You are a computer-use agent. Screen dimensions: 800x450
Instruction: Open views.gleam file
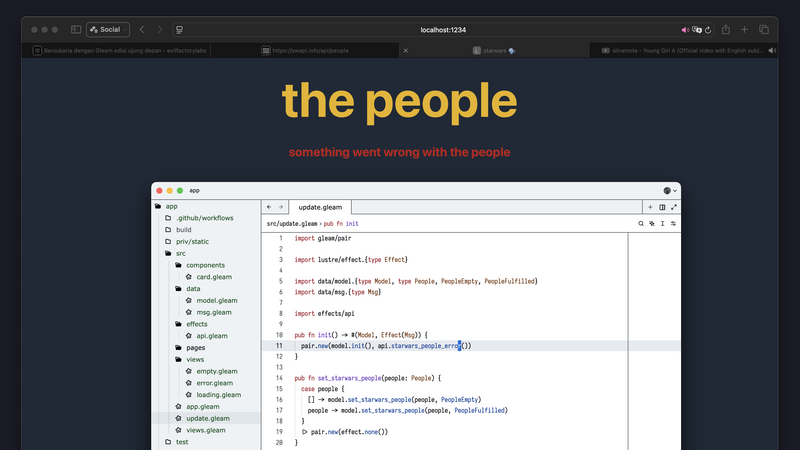[207, 430]
